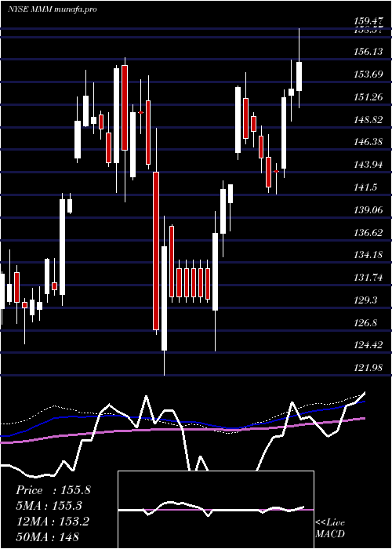Select the 129.3 price axis label

tap(366, 300)
